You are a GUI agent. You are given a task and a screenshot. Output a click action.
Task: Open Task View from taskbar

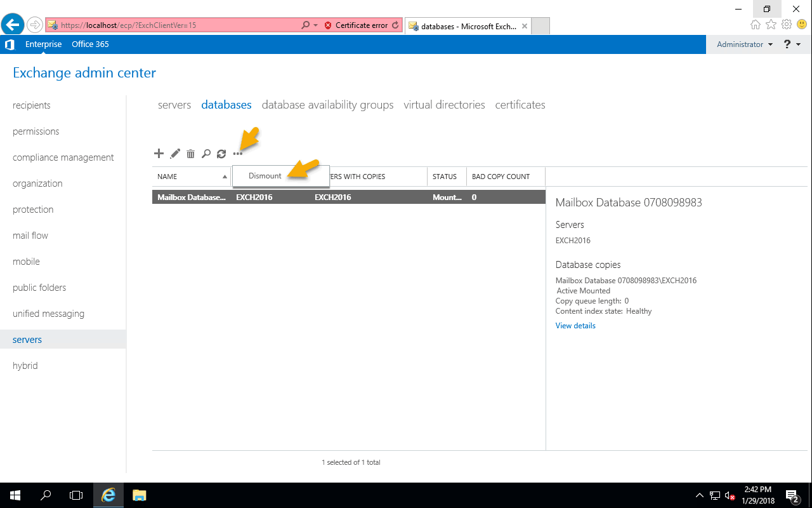tap(76, 495)
